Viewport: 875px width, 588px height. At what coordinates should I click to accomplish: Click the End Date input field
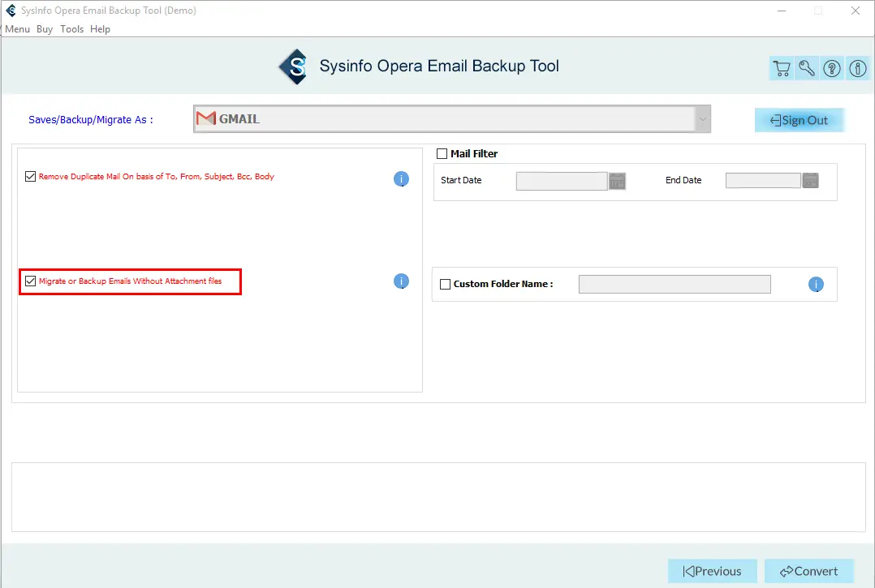click(x=763, y=181)
